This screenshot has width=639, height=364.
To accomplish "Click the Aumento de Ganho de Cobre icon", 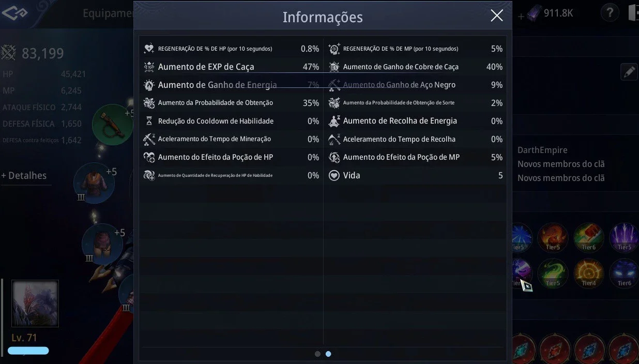I will click(x=334, y=67).
